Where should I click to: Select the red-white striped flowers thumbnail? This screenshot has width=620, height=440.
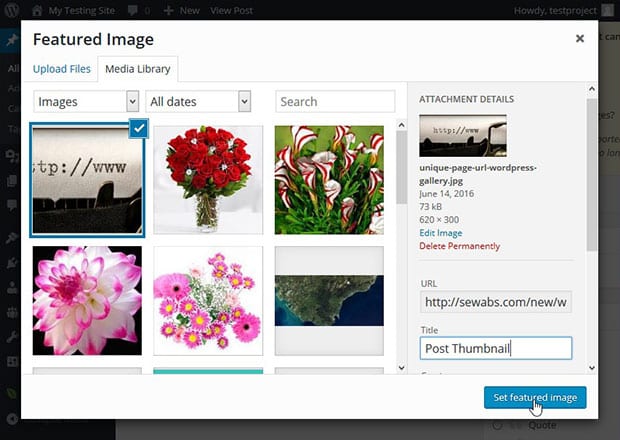coord(329,180)
